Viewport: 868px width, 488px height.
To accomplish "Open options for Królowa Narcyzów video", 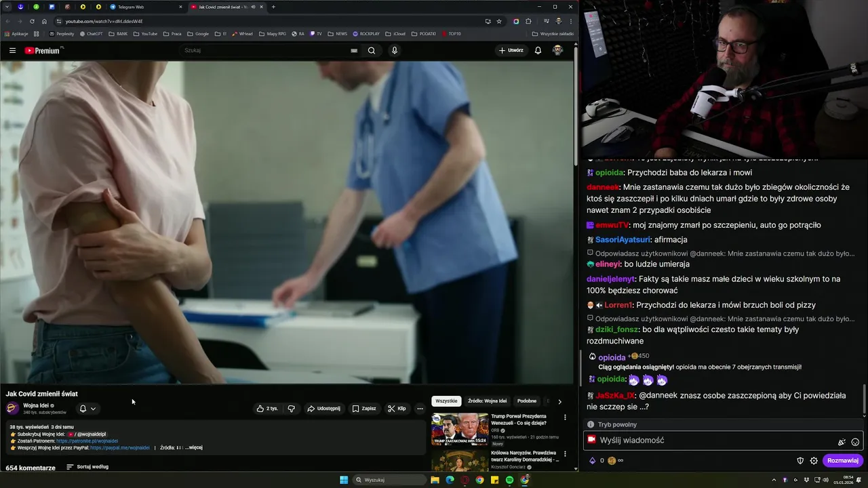I will pos(565,454).
